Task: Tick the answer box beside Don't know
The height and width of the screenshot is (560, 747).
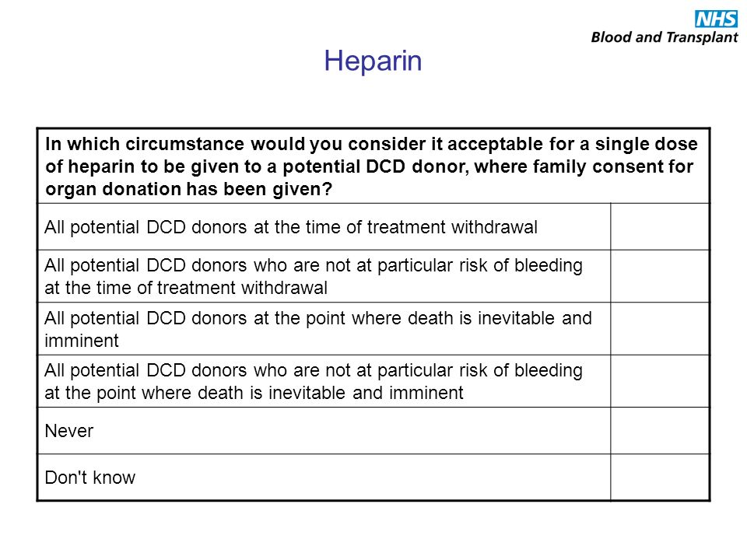Action: pos(660,477)
